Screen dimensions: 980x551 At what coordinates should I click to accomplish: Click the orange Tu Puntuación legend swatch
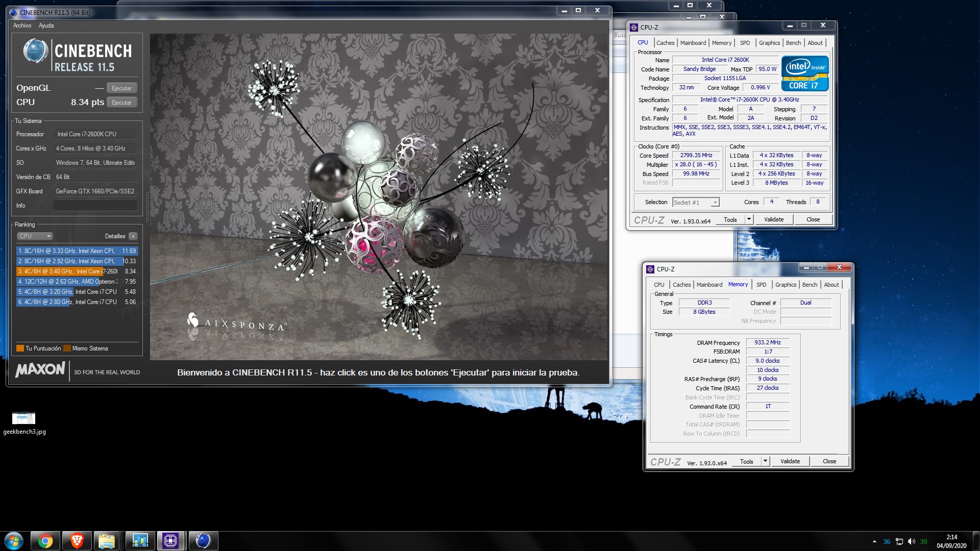[20, 348]
